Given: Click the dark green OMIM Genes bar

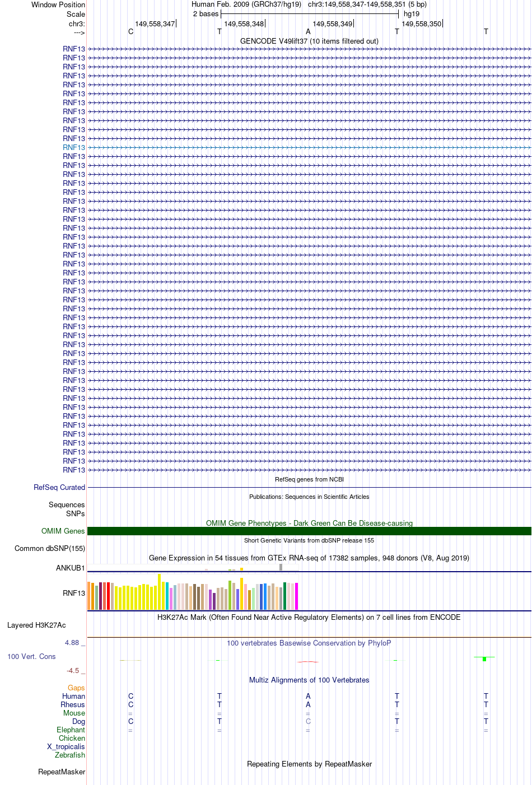Looking at the screenshot, I should click(309, 531).
